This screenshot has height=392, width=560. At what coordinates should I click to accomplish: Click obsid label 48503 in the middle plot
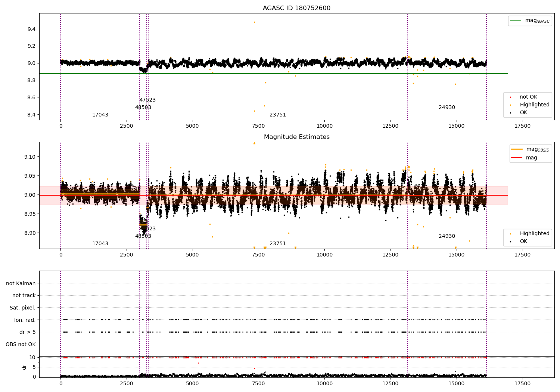[143, 236]
